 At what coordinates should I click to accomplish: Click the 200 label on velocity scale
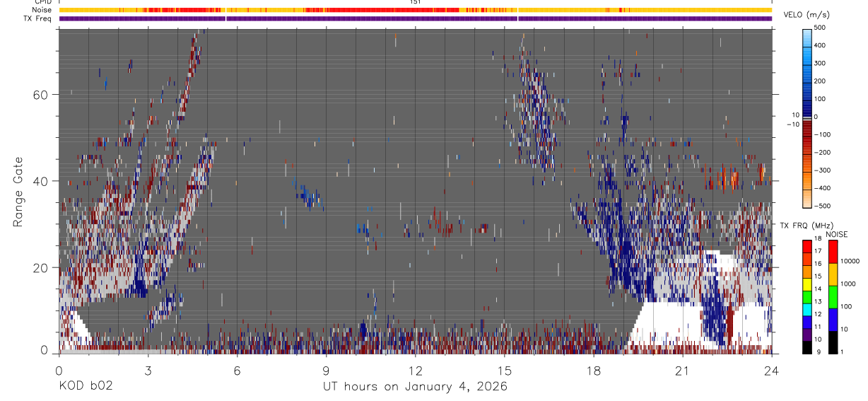pyautogui.click(x=820, y=81)
